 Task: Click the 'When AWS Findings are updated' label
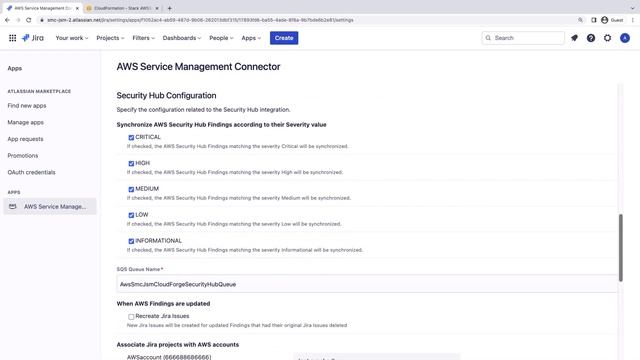click(x=163, y=304)
